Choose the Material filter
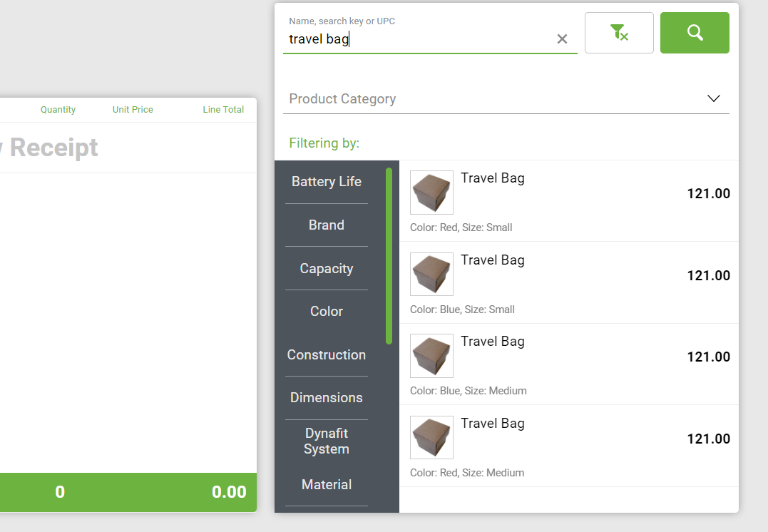The width and height of the screenshot is (768, 532). point(327,485)
